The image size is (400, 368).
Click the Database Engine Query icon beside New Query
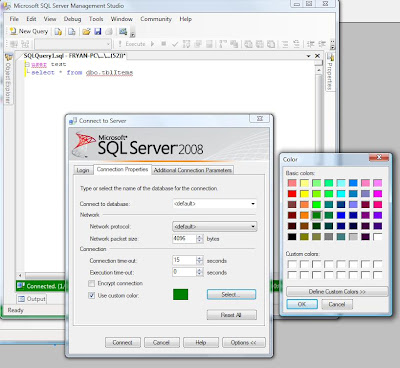(x=58, y=32)
